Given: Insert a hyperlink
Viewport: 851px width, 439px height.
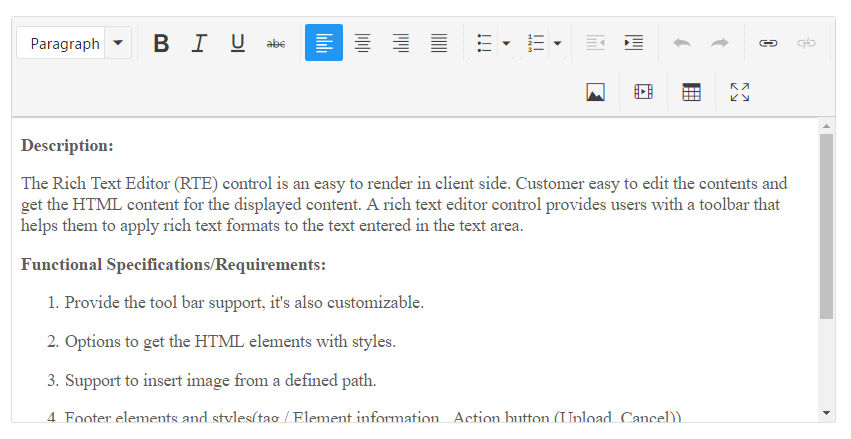Looking at the screenshot, I should click(768, 43).
